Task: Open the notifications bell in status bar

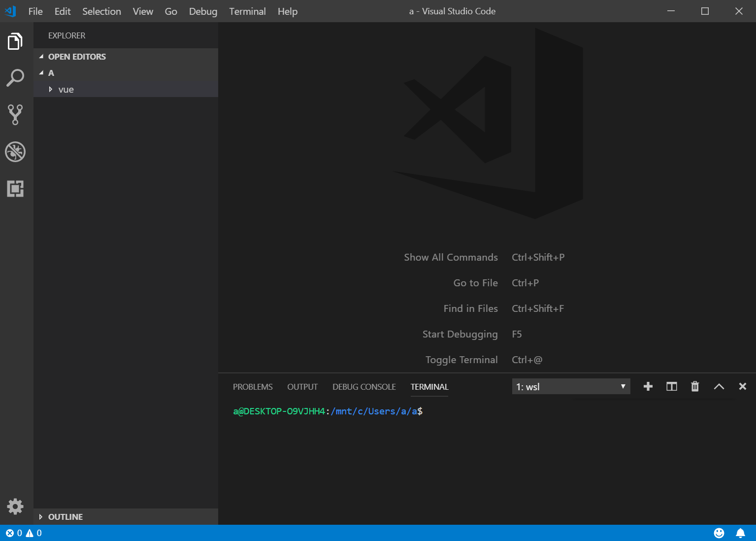Action: 740,533
